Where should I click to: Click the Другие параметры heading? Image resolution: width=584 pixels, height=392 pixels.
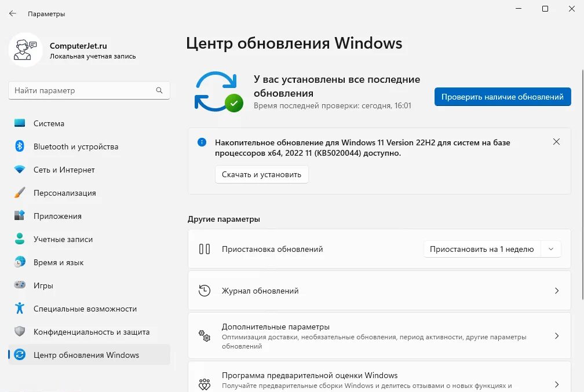click(x=224, y=219)
